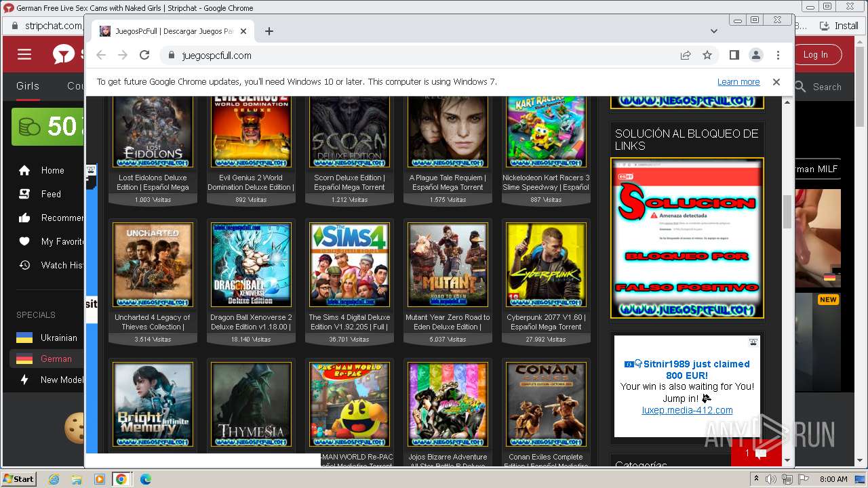Open Chrome side panel icon
The image size is (868, 488).
(x=734, y=56)
